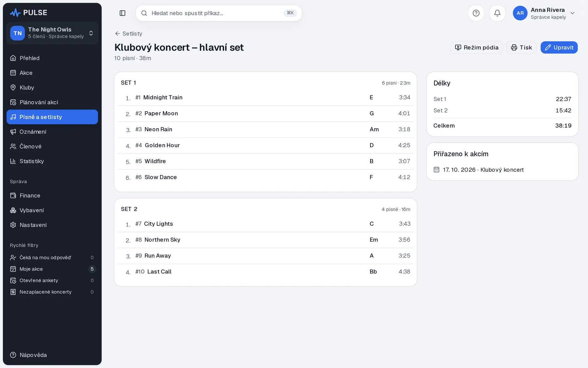Select song Last Call
Screen dimensions: 588x368
click(x=266, y=272)
